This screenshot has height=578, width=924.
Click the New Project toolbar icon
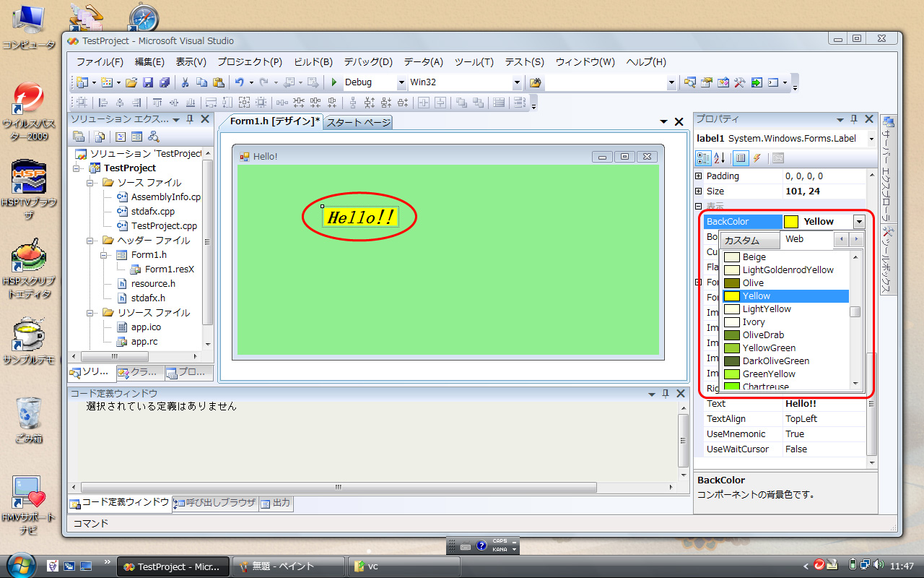click(81, 82)
